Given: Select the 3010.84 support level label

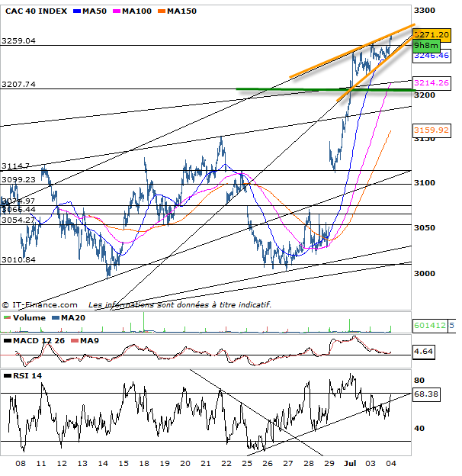Looking at the screenshot, I should [20, 259].
